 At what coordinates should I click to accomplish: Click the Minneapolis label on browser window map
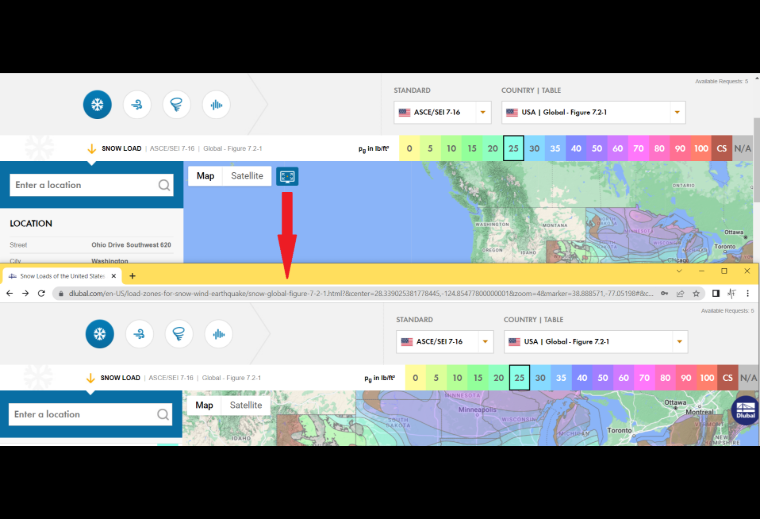477,409
